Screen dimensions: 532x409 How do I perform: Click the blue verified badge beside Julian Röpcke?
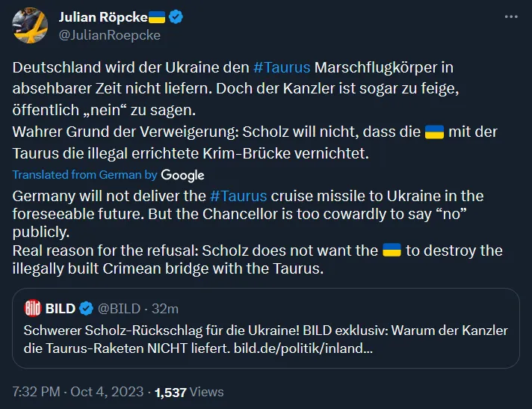coord(176,17)
